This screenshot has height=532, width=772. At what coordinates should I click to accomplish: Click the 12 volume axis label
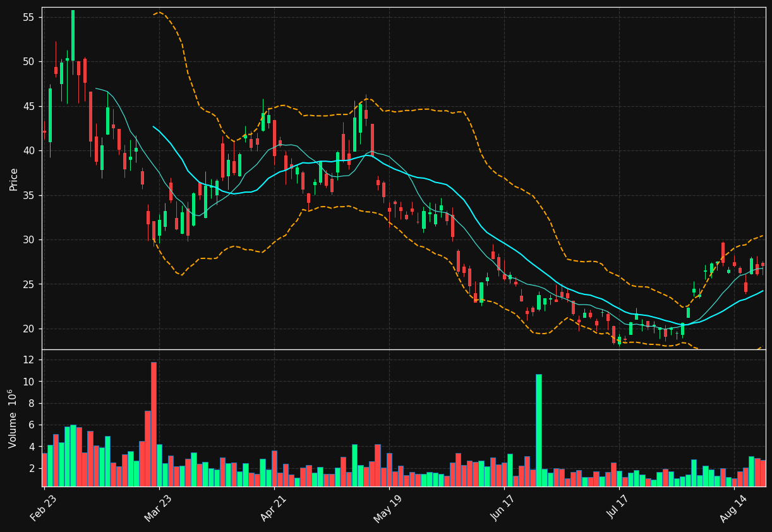pos(29,360)
